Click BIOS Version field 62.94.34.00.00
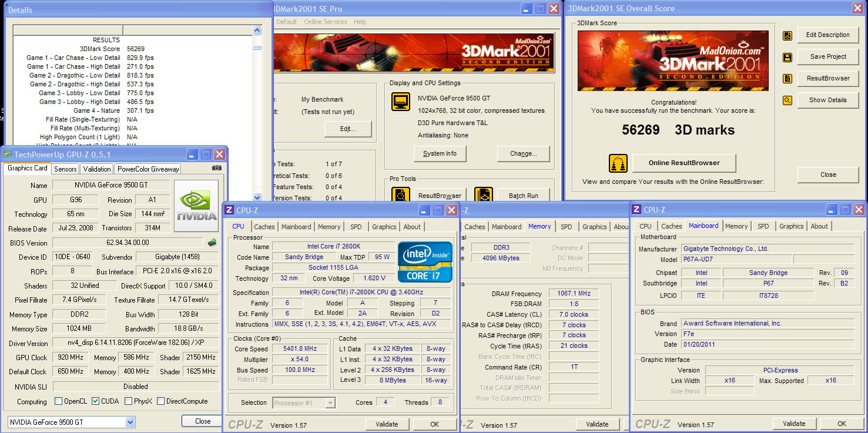Image resolution: width=868 pixels, height=433 pixels. point(129,243)
